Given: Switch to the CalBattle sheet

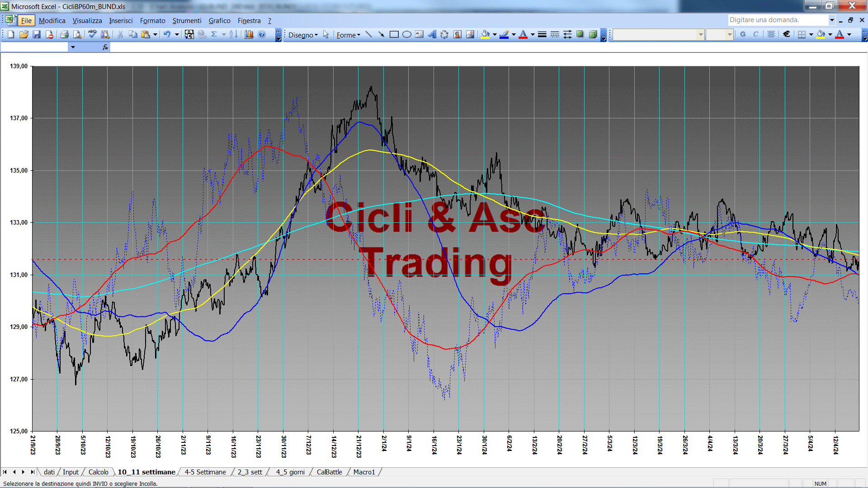Looking at the screenshot, I should (329, 472).
